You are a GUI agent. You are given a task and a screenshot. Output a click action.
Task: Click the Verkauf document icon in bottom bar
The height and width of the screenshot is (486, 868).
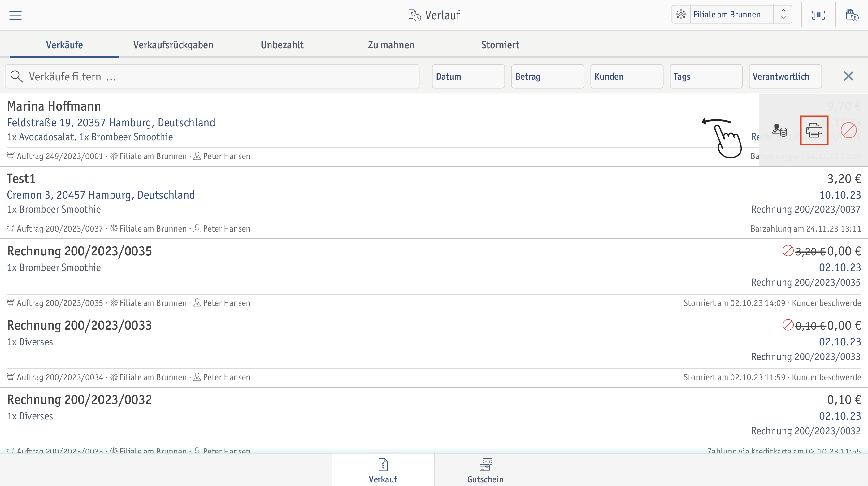pos(383,464)
